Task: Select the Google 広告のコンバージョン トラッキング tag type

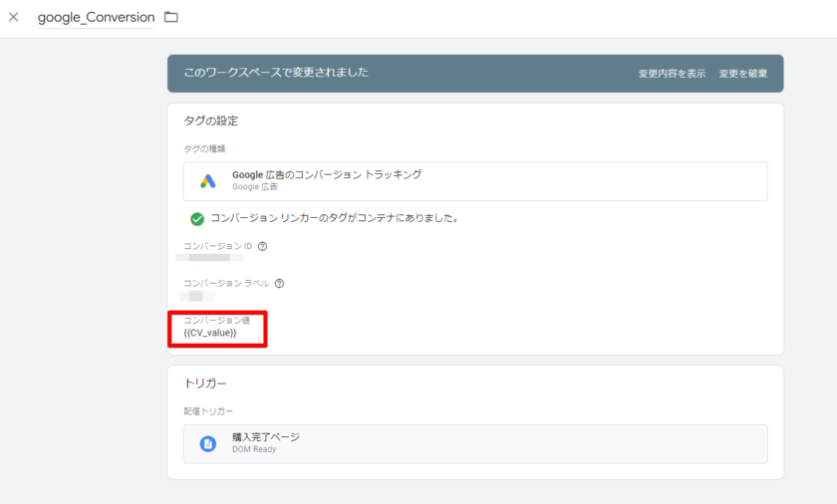Action: (326, 174)
